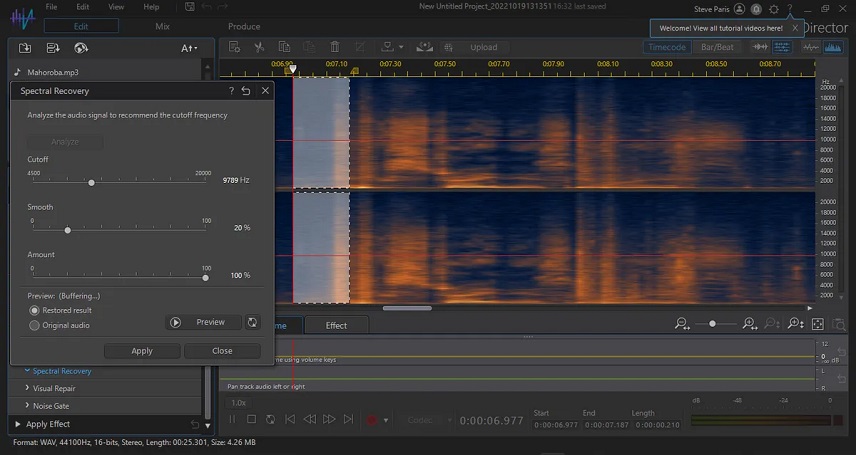Open the playback speed 1.0x selector
This screenshot has width=856, height=455.
click(x=239, y=403)
